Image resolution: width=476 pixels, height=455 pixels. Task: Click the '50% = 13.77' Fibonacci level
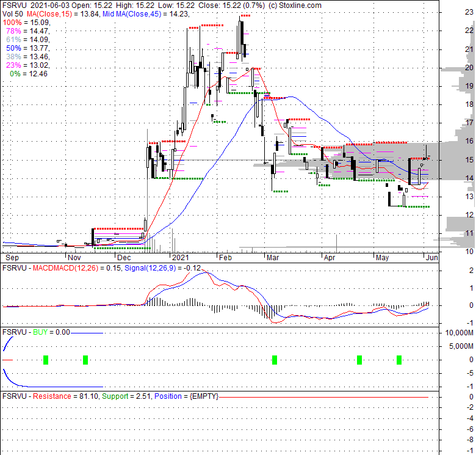pos(28,48)
